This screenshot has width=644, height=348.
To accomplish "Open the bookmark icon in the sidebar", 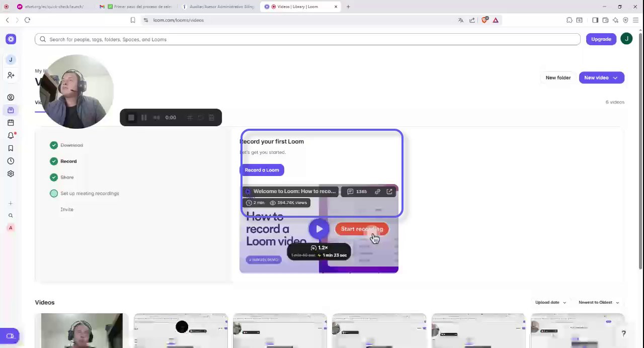I will point(11,148).
